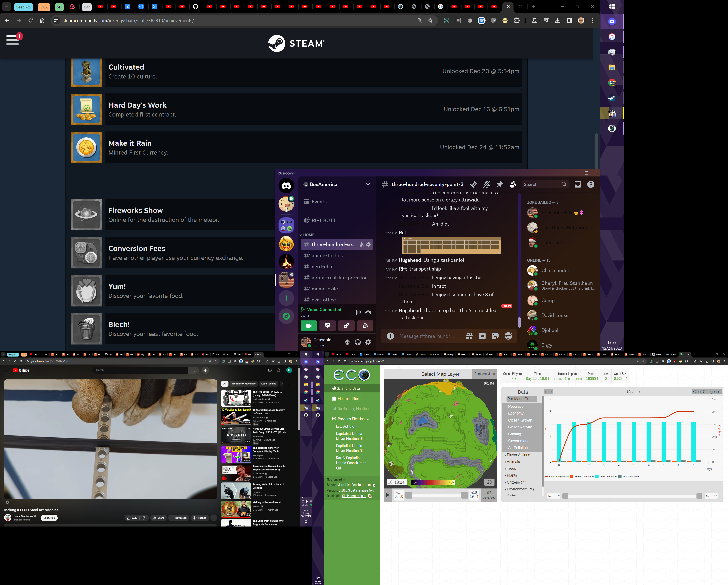Image resolution: width=728 pixels, height=585 pixels.
Task: Like the LEGO Sand Art video
Action: click(132, 518)
